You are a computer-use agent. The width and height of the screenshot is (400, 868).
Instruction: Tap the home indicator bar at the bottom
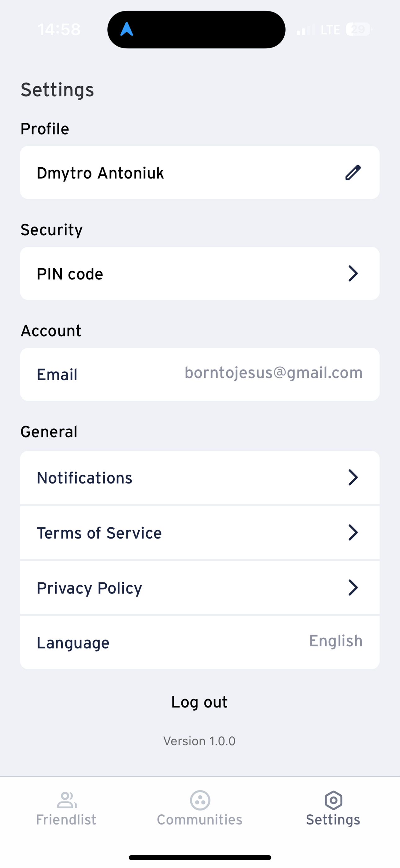tap(200, 857)
